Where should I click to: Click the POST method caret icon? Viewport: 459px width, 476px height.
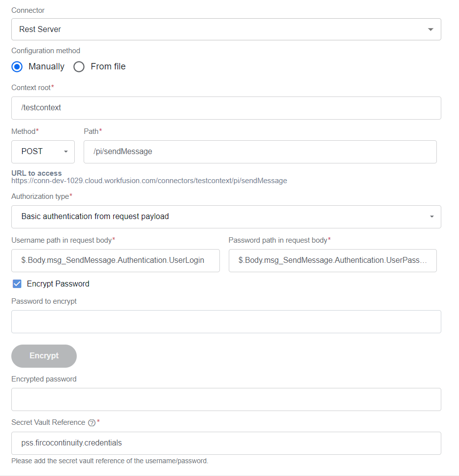pyautogui.click(x=65, y=152)
